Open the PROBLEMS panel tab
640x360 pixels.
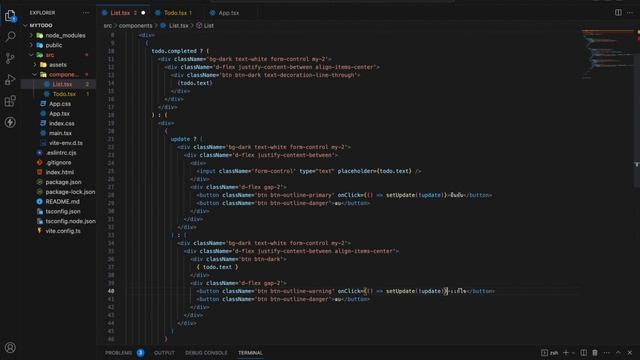(x=119, y=353)
